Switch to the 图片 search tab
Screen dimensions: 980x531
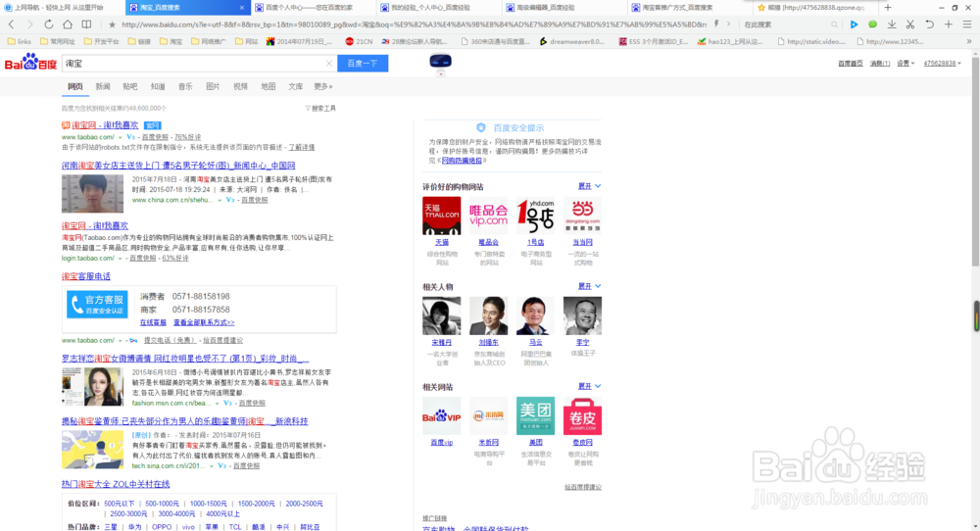tap(213, 86)
